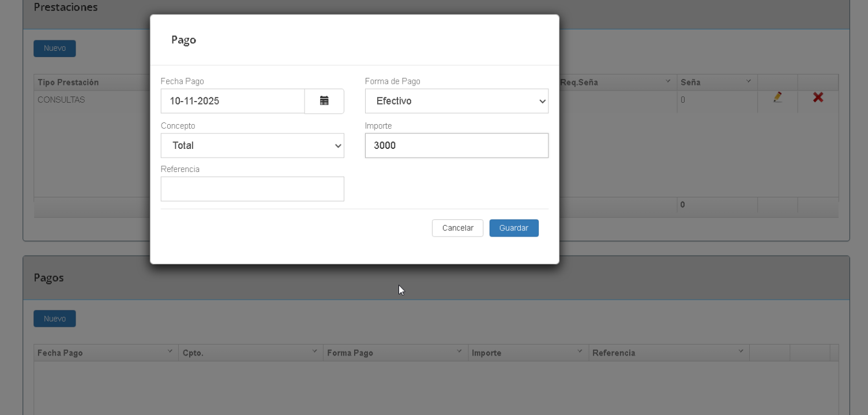Click Nuevo in the Prestaciones panel
This screenshot has height=415, width=868.
55,48
